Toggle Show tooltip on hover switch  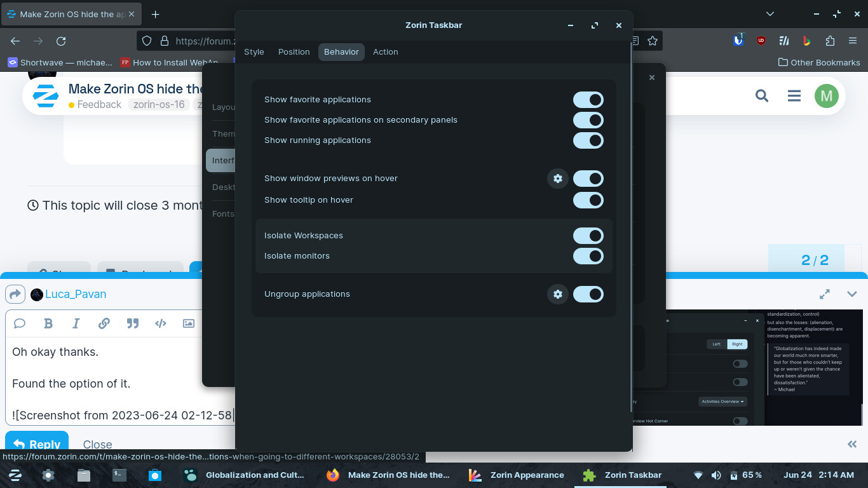[x=588, y=200]
